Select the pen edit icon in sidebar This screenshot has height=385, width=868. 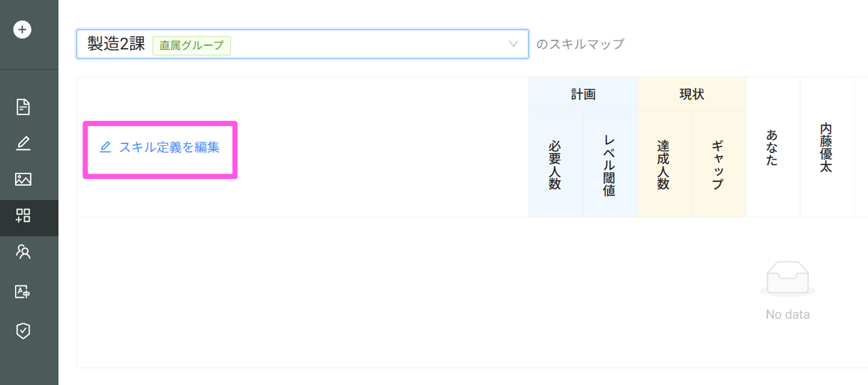[23, 143]
